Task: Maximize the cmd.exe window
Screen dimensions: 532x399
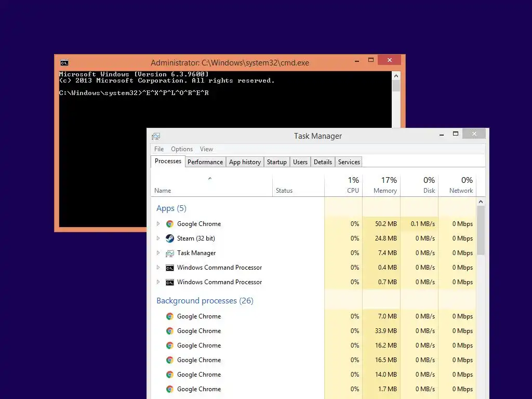Action: 371,60
